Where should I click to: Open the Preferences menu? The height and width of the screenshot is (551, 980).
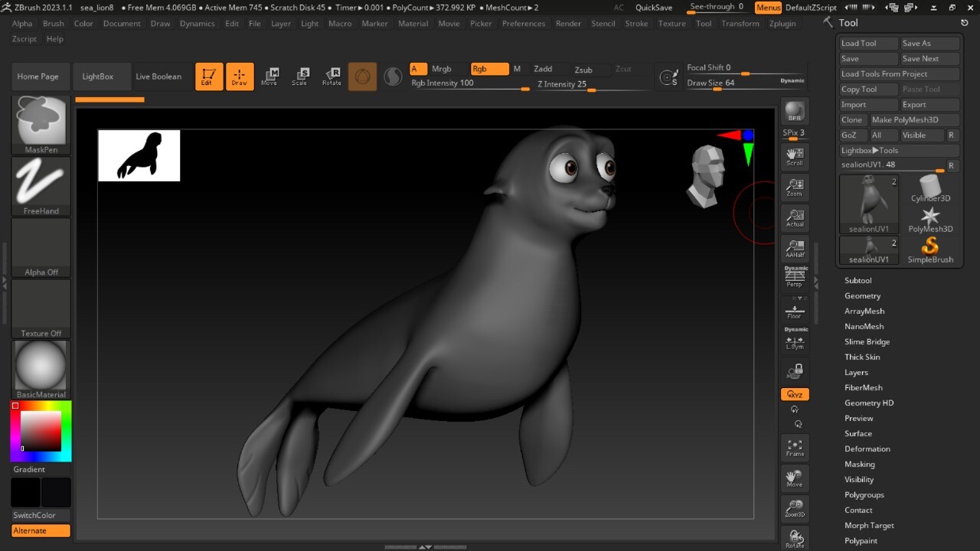click(x=524, y=24)
